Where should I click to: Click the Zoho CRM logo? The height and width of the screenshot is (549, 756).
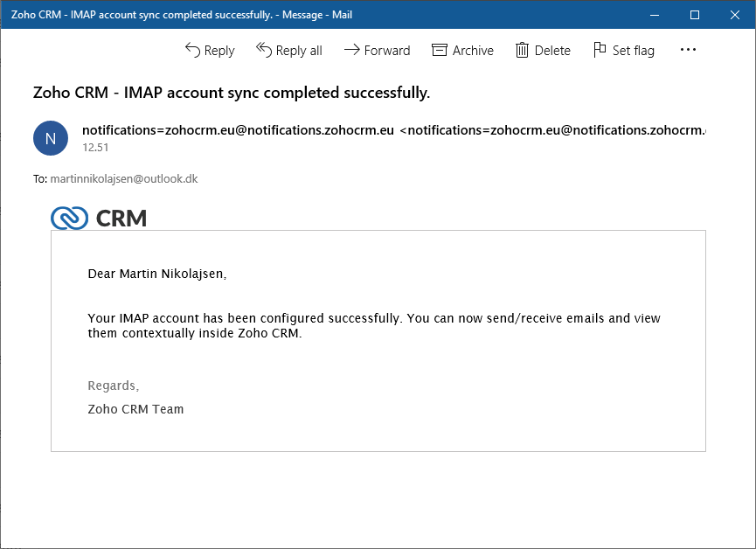(x=99, y=218)
